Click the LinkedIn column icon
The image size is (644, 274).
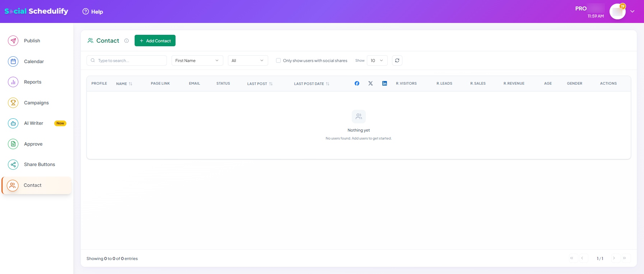pos(384,84)
